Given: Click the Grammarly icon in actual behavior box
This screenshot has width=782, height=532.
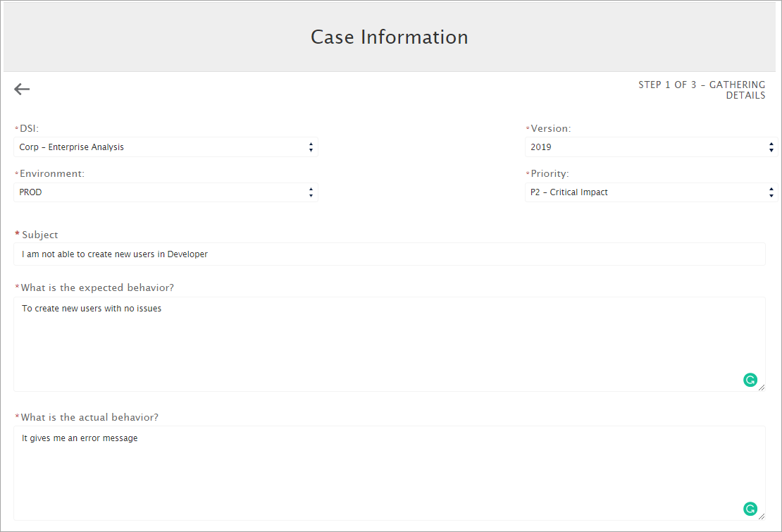Looking at the screenshot, I should (x=750, y=508).
